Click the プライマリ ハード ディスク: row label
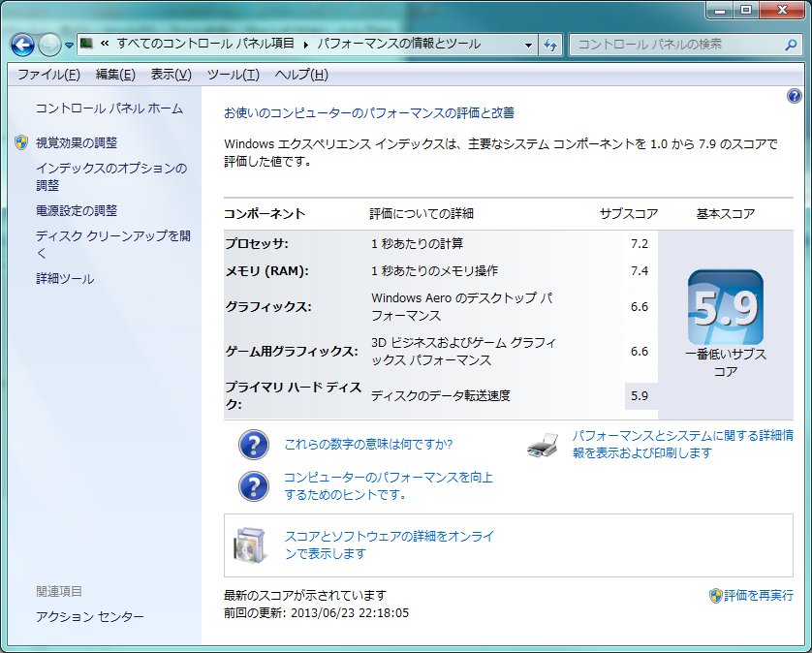 pos(293,395)
